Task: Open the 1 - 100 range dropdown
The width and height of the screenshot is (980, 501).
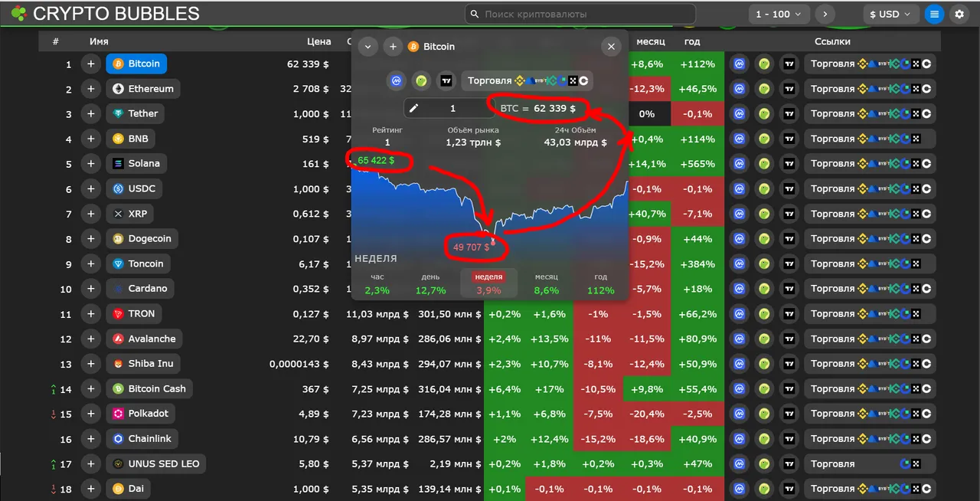Action: [x=779, y=14]
